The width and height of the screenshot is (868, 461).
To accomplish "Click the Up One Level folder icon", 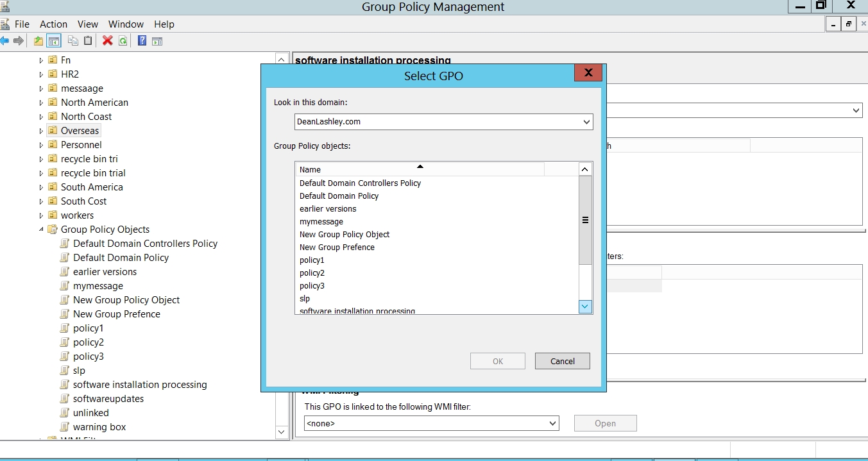I will 38,41.
